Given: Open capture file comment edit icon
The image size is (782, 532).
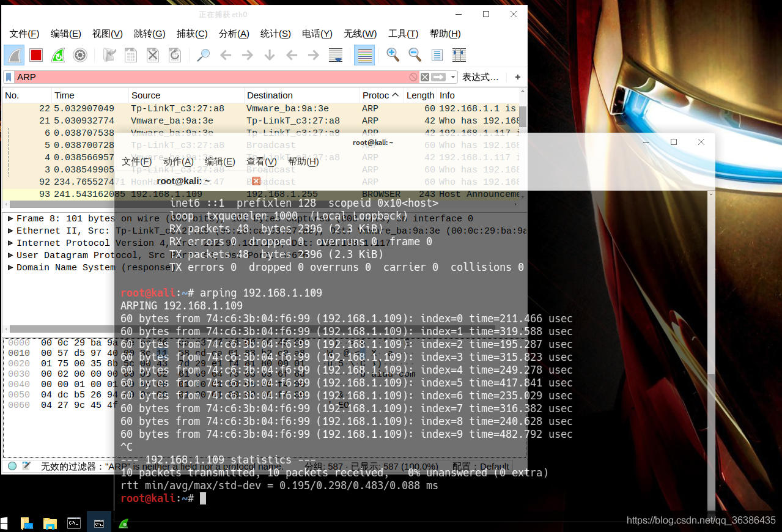Looking at the screenshot, I should tap(26, 466).
